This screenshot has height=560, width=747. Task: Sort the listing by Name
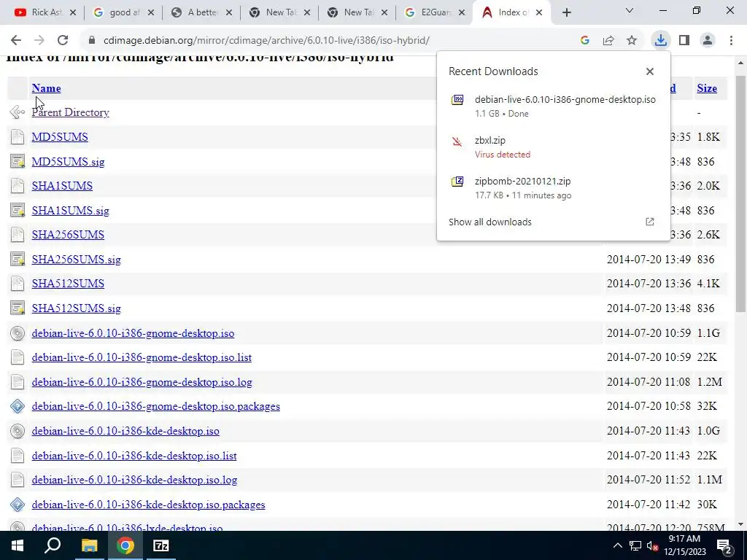[46, 88]
